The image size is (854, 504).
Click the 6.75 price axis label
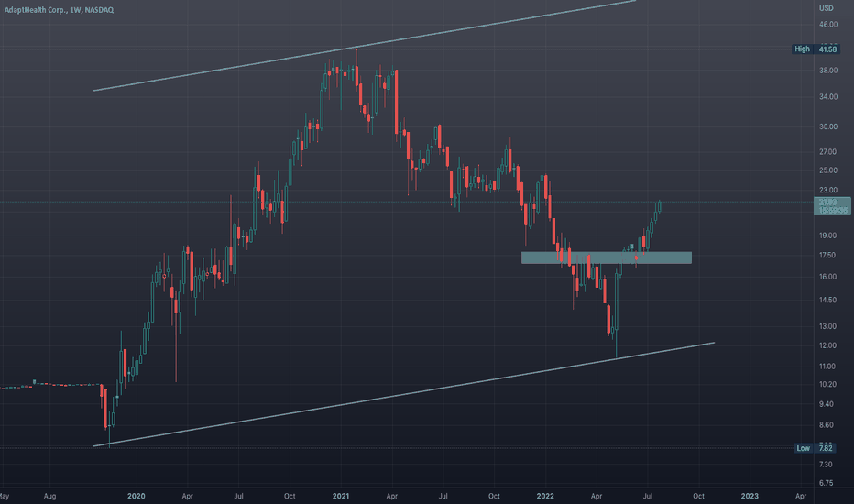[827, 483]
